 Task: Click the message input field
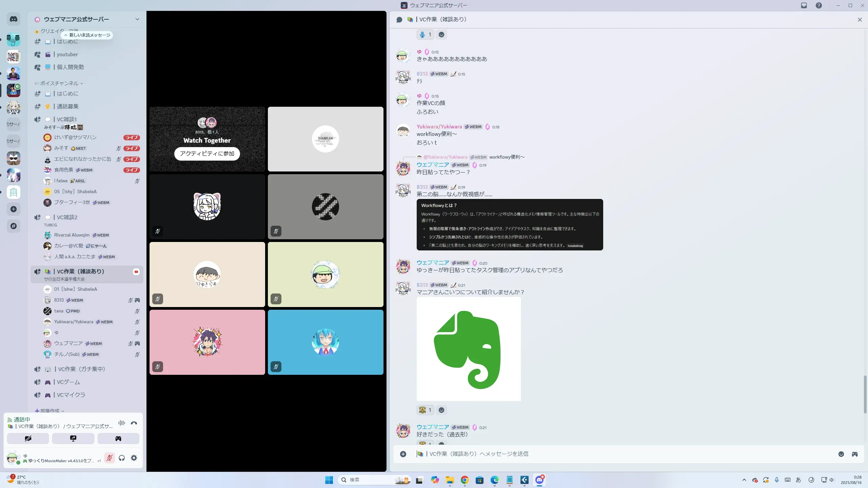click(x=610, y=454)
